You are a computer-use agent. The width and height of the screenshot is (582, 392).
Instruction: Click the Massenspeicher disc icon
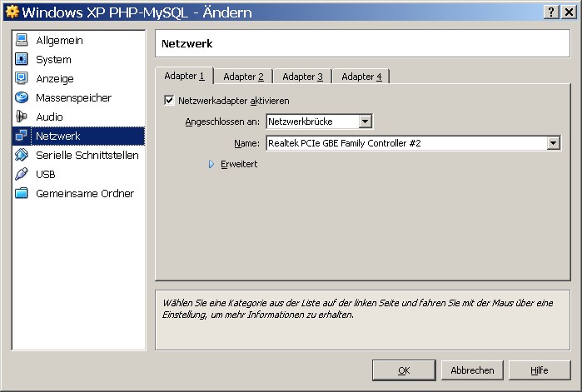(22, 97)
